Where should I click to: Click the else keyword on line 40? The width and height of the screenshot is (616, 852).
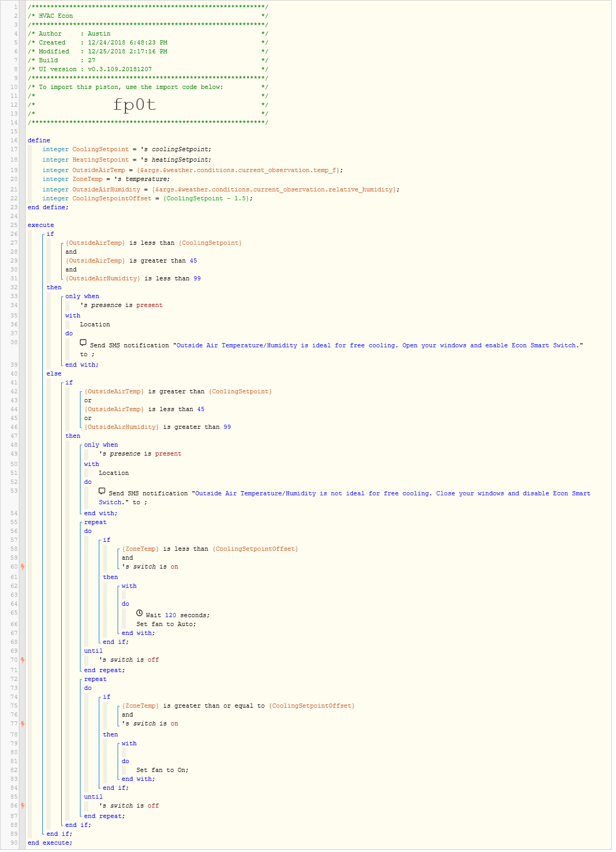click(54, 373)
